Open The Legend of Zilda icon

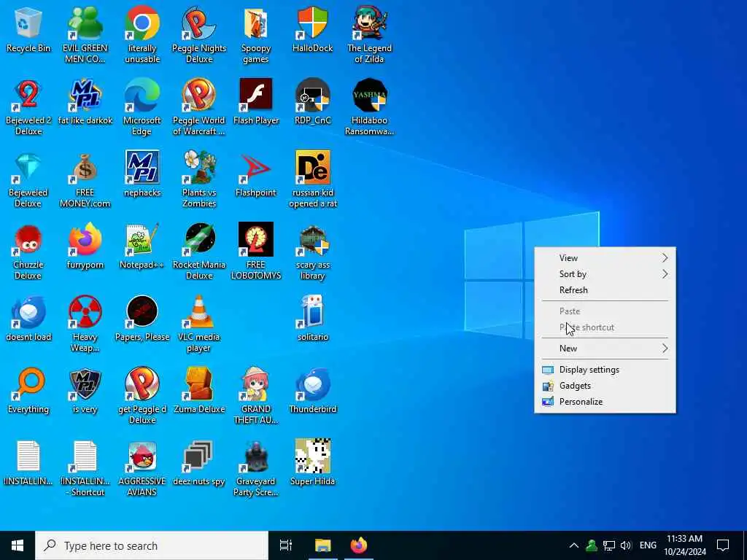coord(369,34)
